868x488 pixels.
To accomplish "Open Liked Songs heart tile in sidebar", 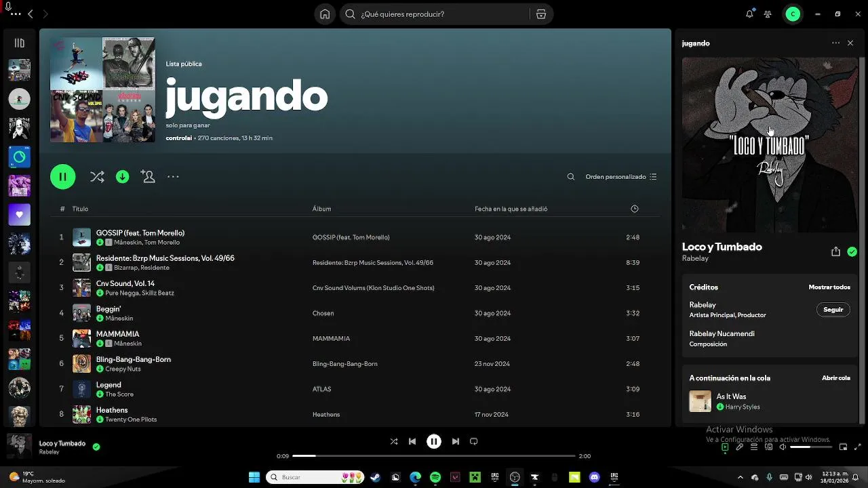I will pos(20,214).
